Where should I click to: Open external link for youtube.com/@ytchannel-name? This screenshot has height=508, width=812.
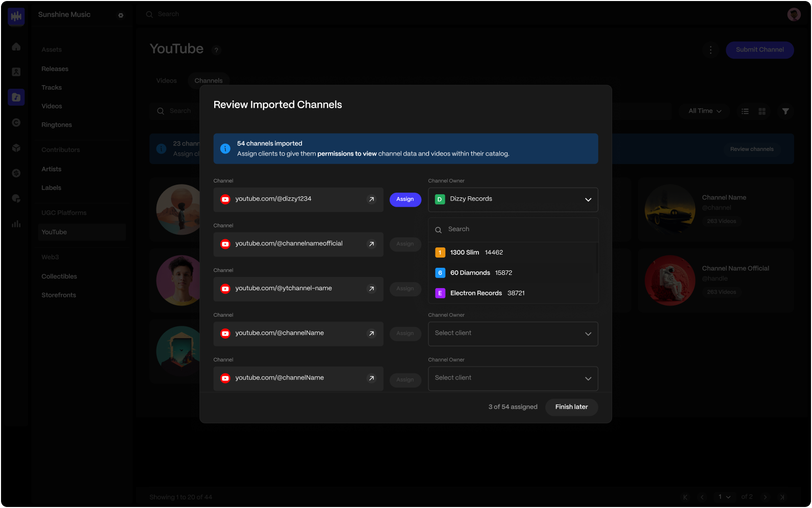372,289
